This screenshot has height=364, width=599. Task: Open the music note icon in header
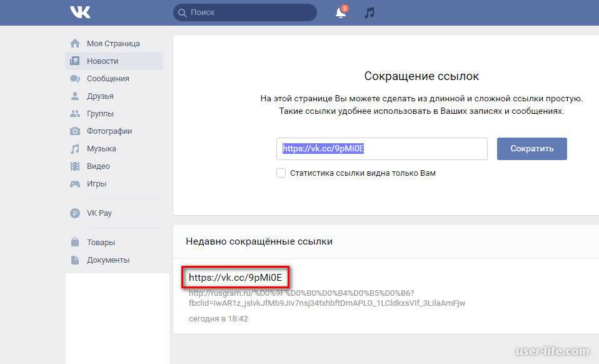[370, 13]
